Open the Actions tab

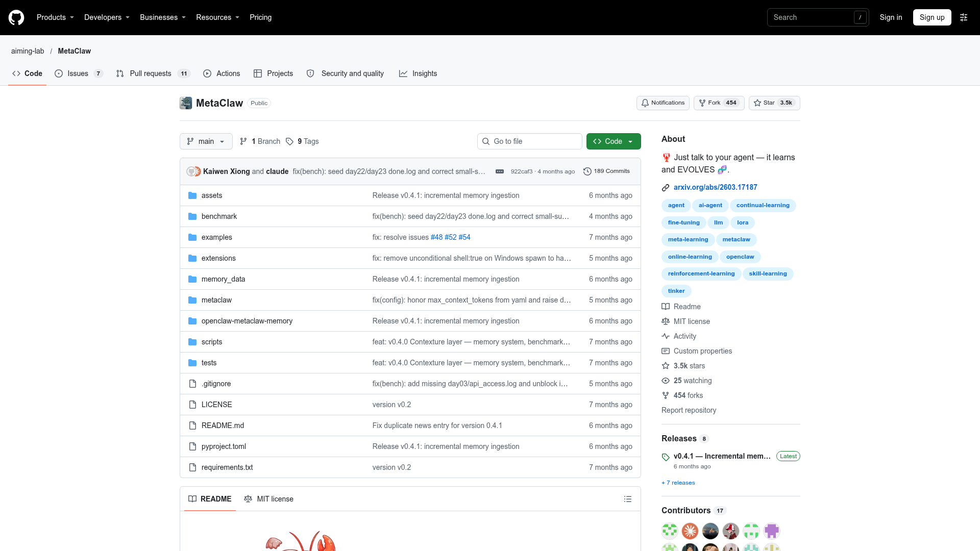pyautogui.click(x=222, y=73)
